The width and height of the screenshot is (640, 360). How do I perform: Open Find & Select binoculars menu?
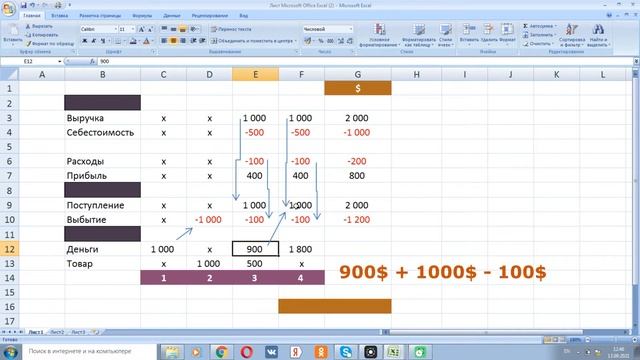598,35
